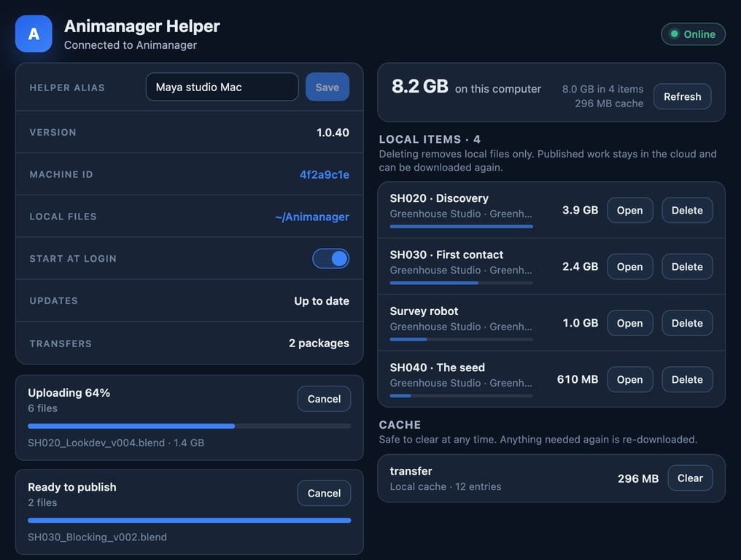Delete SH030 · First contact local files
741x560 pixels.
(x=686, y=267)
